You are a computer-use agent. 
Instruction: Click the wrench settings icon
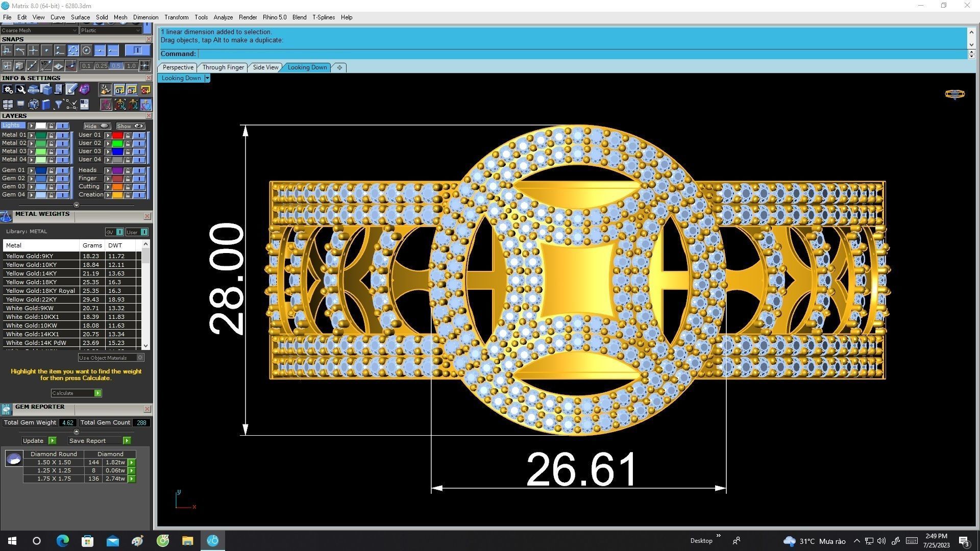pyautogui.click(x=20, y=90)
